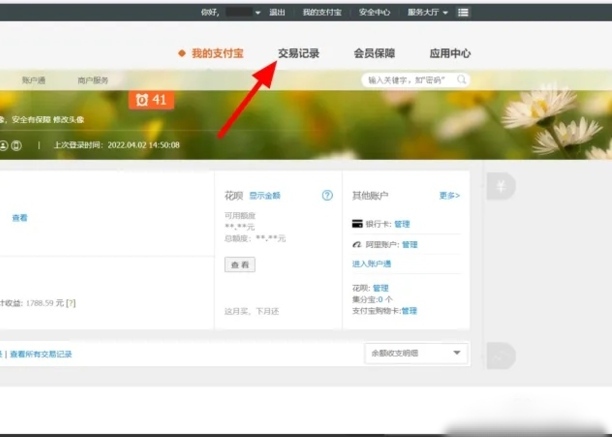Click the yen symbol floating side button
The image size is (612, 437).
click(499, 186)
